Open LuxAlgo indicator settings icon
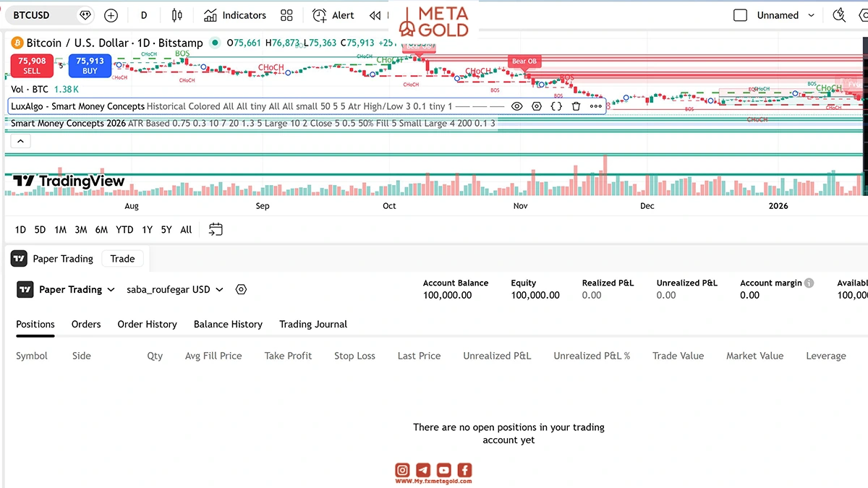Screen dimensions: 868x488 537,106
